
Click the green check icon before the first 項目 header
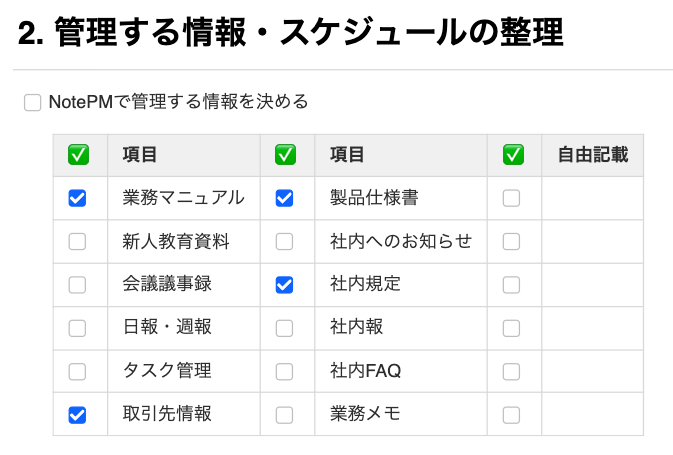click(x=79, y=155)
